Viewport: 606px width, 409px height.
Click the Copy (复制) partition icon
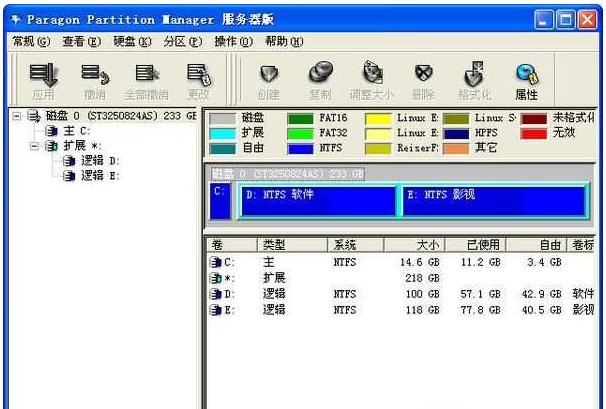(x=320, y=72)
